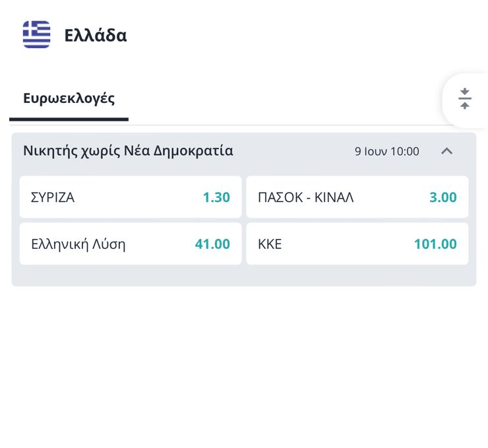Collapse the market with the chevron arrow

pos(446,151)
